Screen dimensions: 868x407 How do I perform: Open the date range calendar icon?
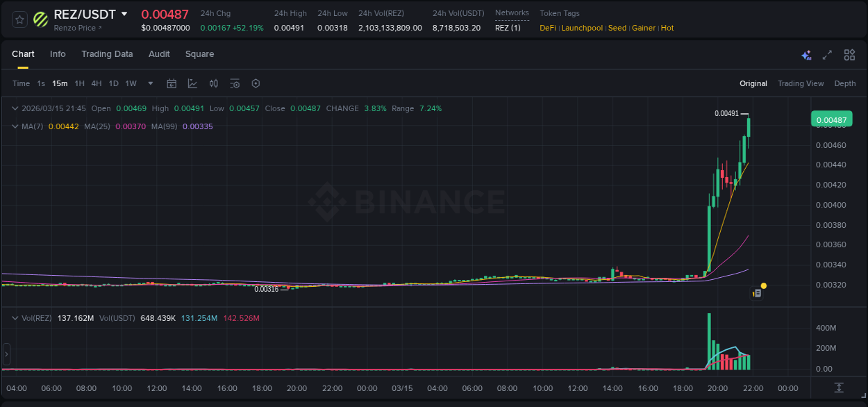click(172, 83)
